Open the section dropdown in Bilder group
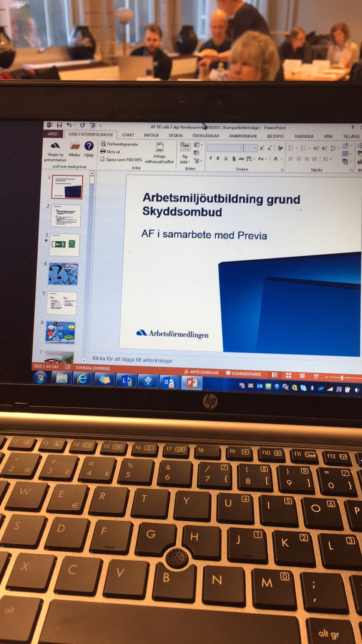This screenshot has width=362, height=644. [198, 161]
